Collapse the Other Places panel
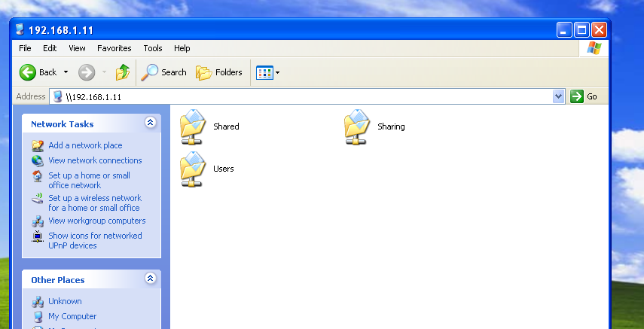 (x=151, y=278)
